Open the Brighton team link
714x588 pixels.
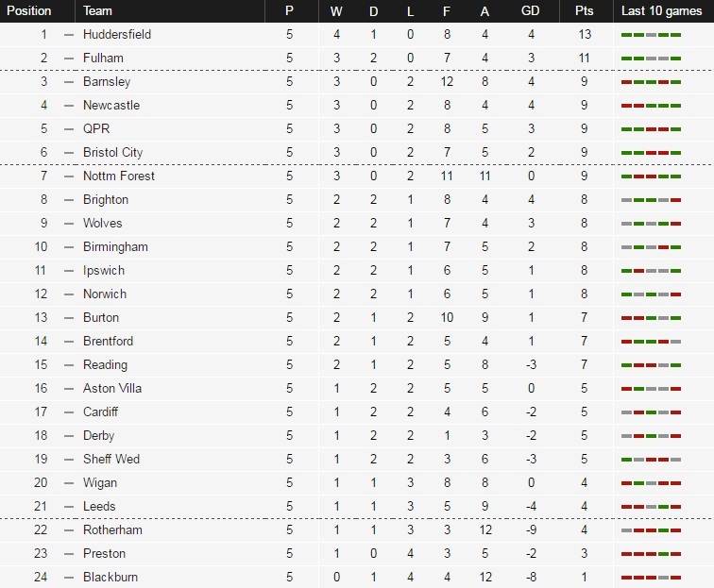click(106, 200)
